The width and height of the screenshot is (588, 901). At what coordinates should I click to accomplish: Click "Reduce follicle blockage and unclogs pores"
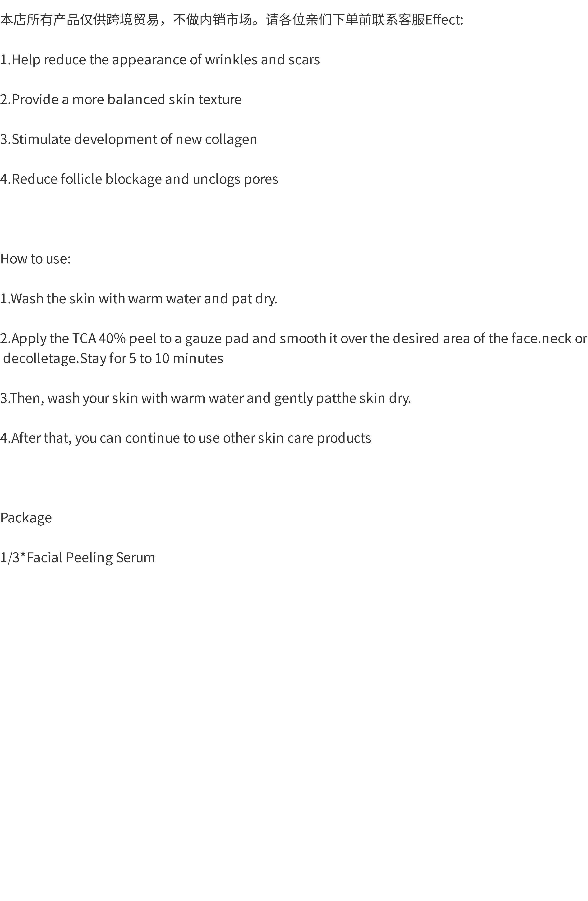(x=139, y=179)
